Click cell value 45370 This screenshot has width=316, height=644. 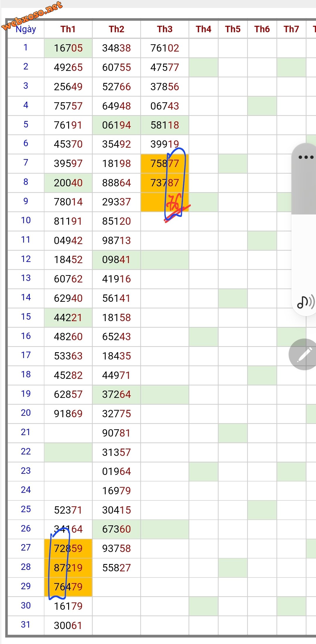(x=68, y=144)
